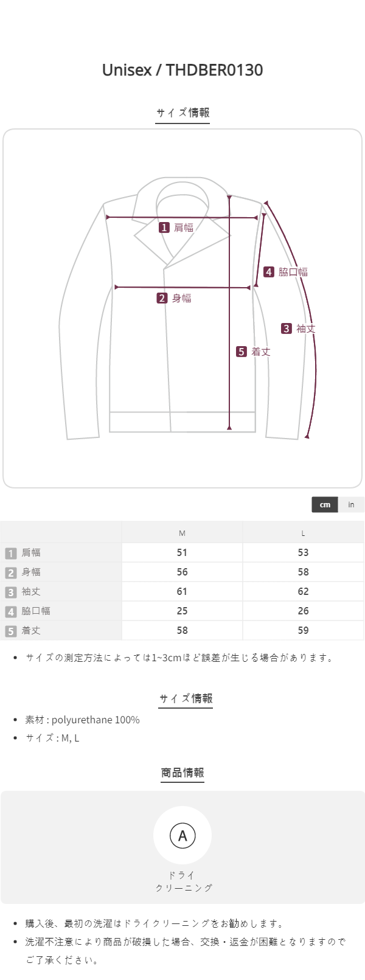Click the ドライクリーニング care label text
This screenshot has height=980, width=365.
point(182,881)
